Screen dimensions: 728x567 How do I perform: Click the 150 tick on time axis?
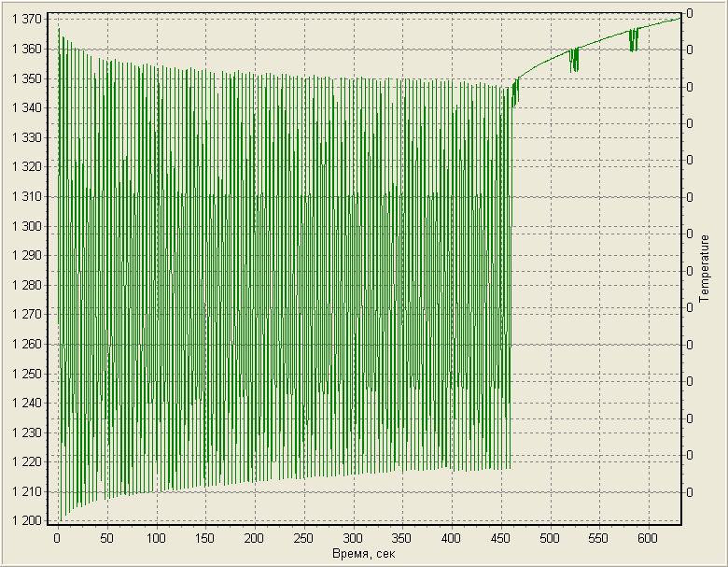204,538
